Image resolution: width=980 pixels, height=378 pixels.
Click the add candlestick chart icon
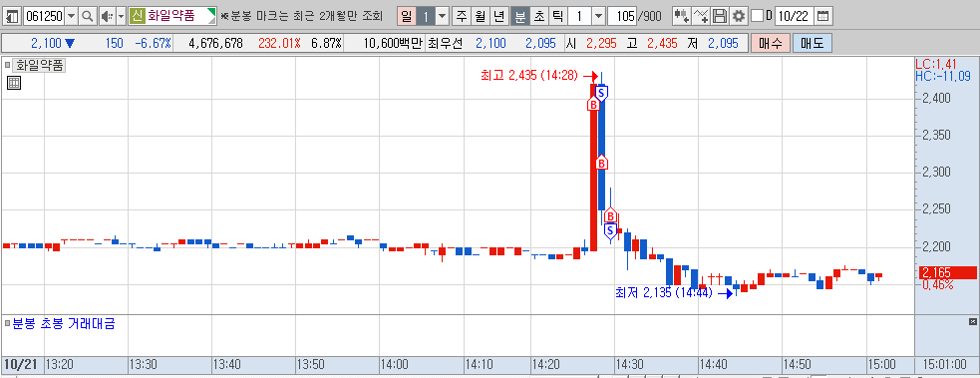(x=681, y=16)
